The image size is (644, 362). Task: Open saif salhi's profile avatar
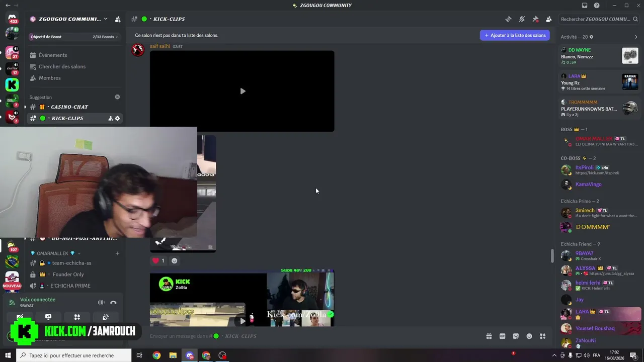[x=138, y=50]
